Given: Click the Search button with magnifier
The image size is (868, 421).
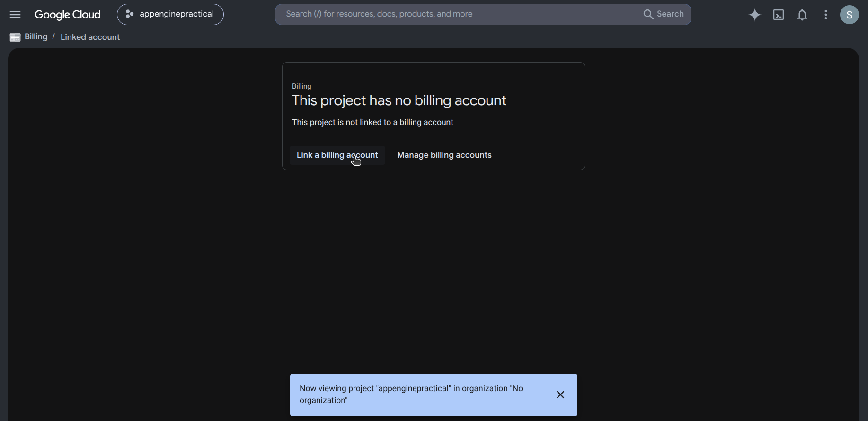Looking at the screenshot, I should [x=664, y=14].
